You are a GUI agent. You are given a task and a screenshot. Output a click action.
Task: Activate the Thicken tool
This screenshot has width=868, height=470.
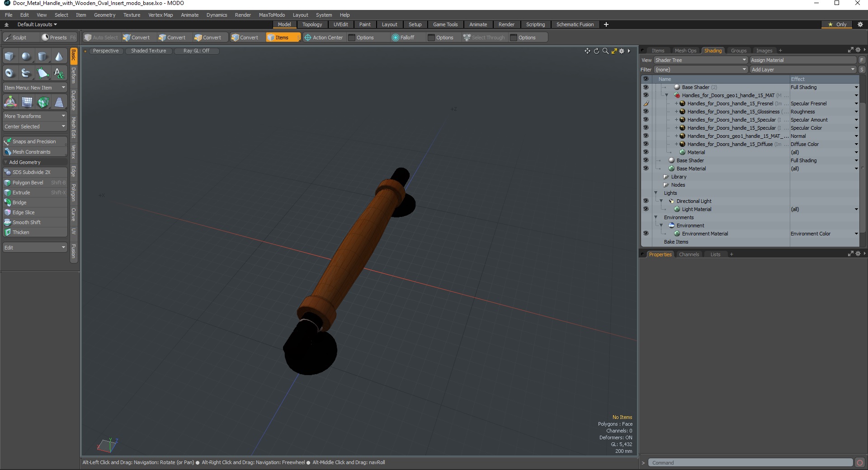tap(35, 232)
